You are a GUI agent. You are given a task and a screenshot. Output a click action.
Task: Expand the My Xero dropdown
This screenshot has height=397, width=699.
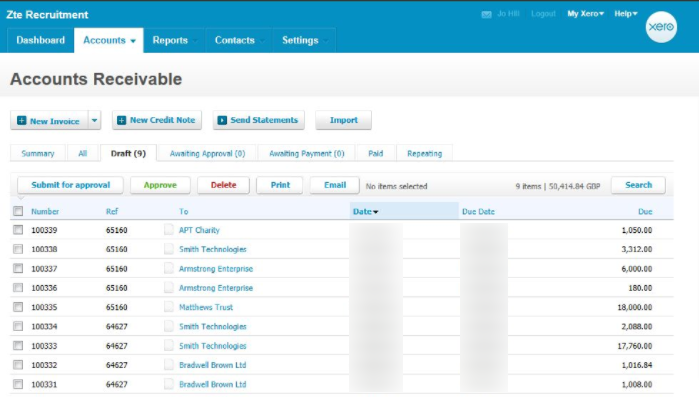click(x=585, y=14)
